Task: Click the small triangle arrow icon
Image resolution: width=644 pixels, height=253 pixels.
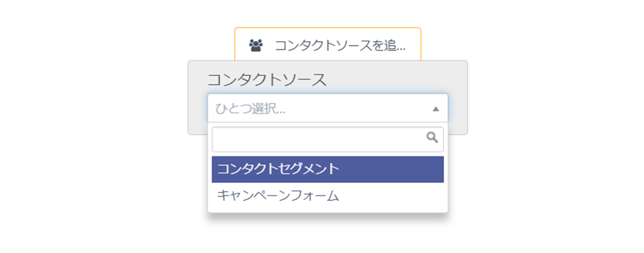Action: 436,109
